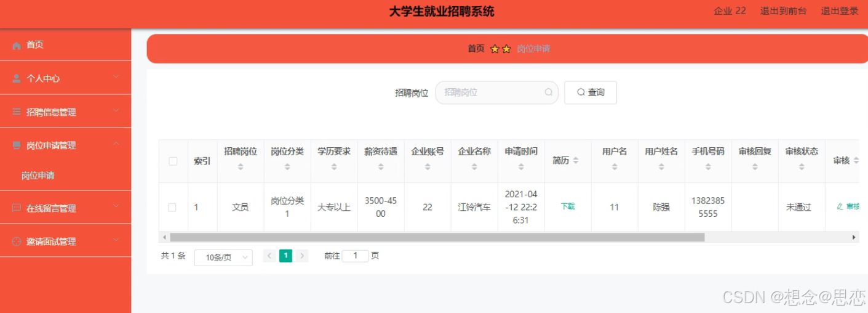Screen dimensions: 868x313
Task: Click the magnifier inside 招聘岗位 search field
Action: tap(549, 92)
